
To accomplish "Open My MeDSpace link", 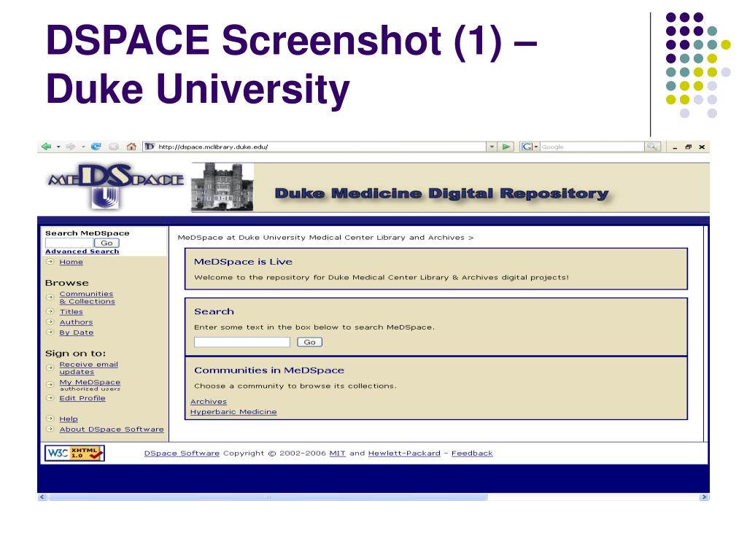I will [90, 382].
